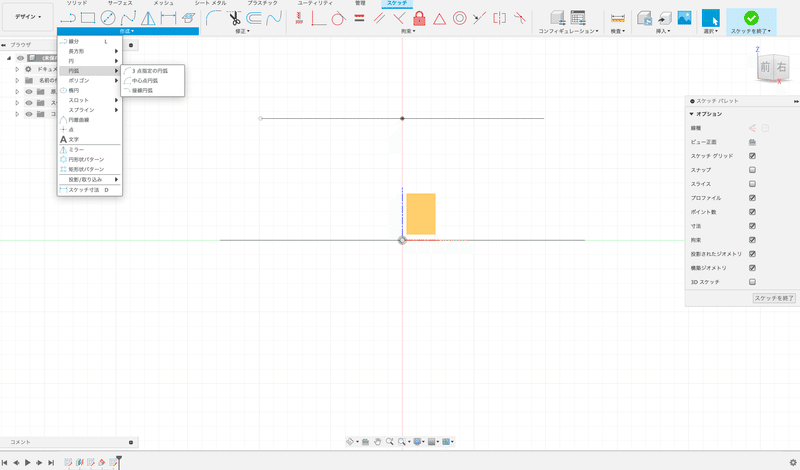Select the Fillet tool in the toolbar
800x470 pixels.
[213, 18]
